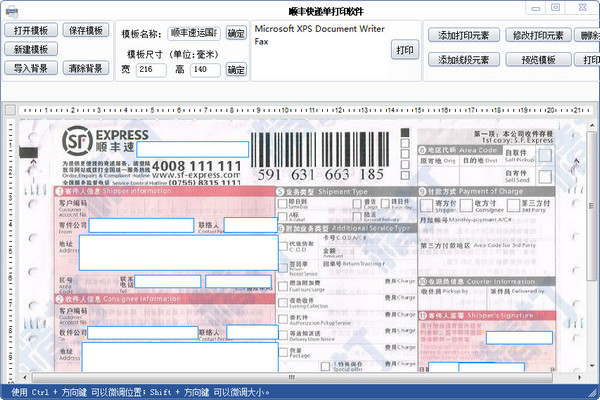Click the printer app icon in title bar
Viewport: 600px width, 400px height.
pyautogui.click(x=12, y=12)
